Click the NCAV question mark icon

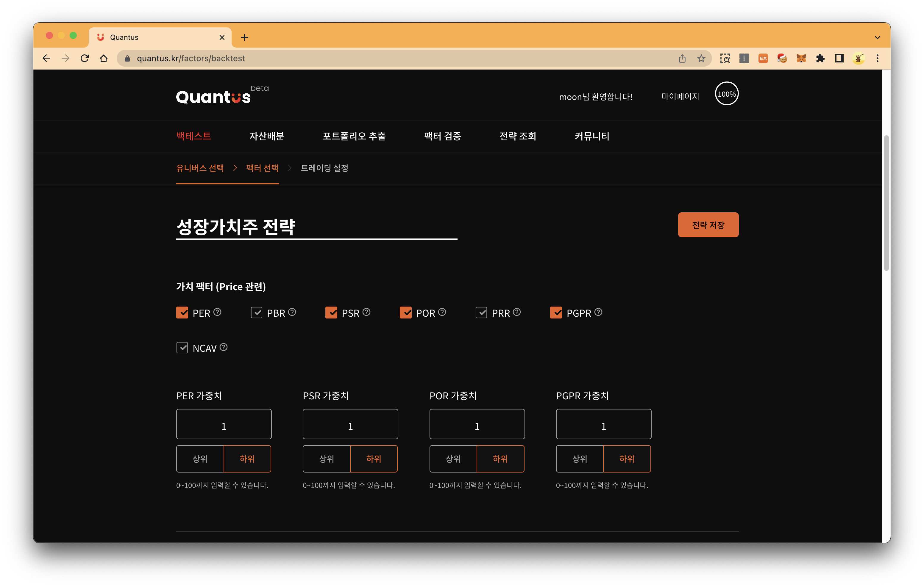click(x=224, y=347)
